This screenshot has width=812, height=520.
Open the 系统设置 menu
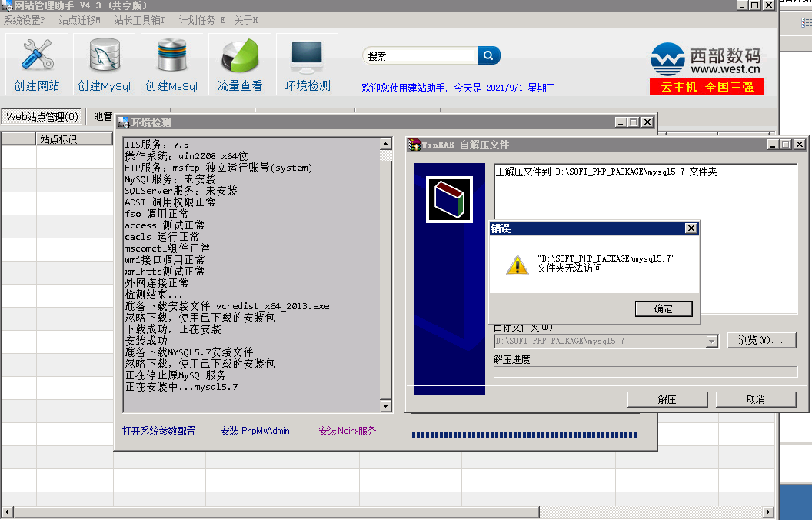click(x=25, y=21)
